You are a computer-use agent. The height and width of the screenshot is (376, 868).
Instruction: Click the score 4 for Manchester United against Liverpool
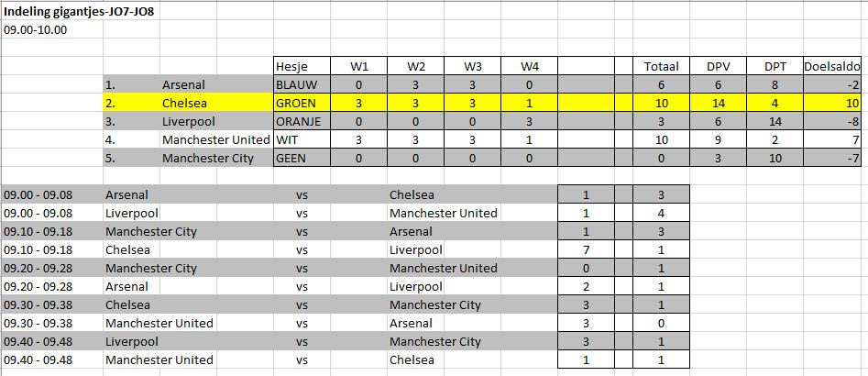click(x=661, y=213)
